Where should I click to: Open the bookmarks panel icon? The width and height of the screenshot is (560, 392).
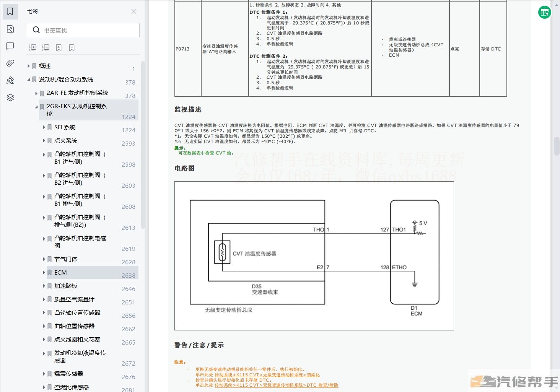pyautogui.click(x=10, y=12)
